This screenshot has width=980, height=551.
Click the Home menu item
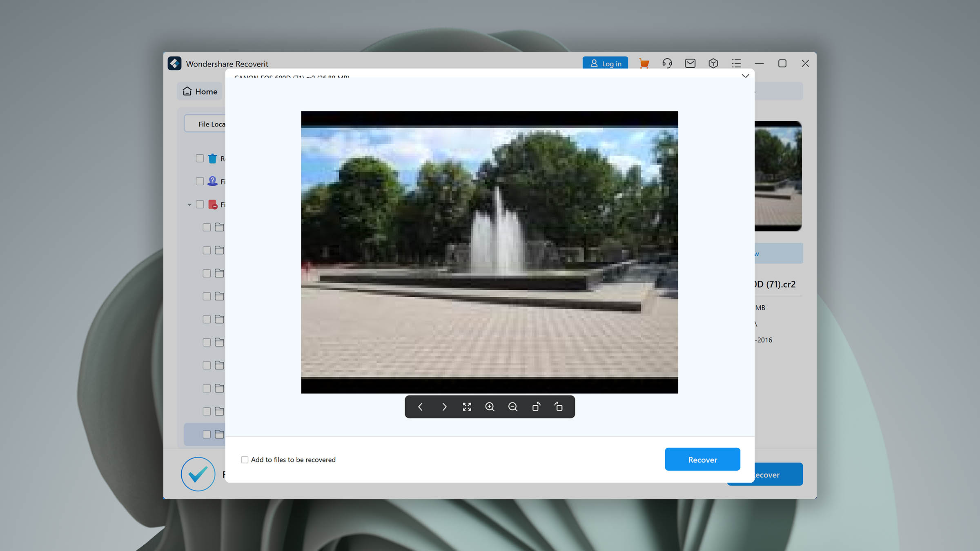point(200,91)
